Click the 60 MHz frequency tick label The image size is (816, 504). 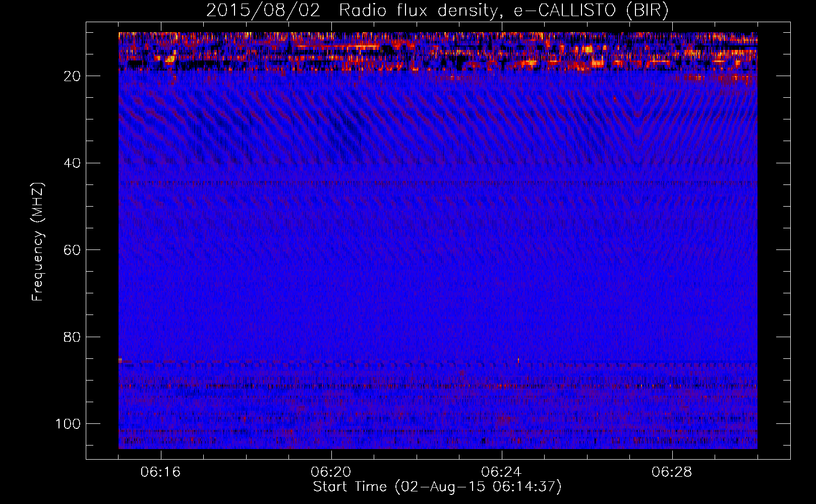click(x=72, y=250)
